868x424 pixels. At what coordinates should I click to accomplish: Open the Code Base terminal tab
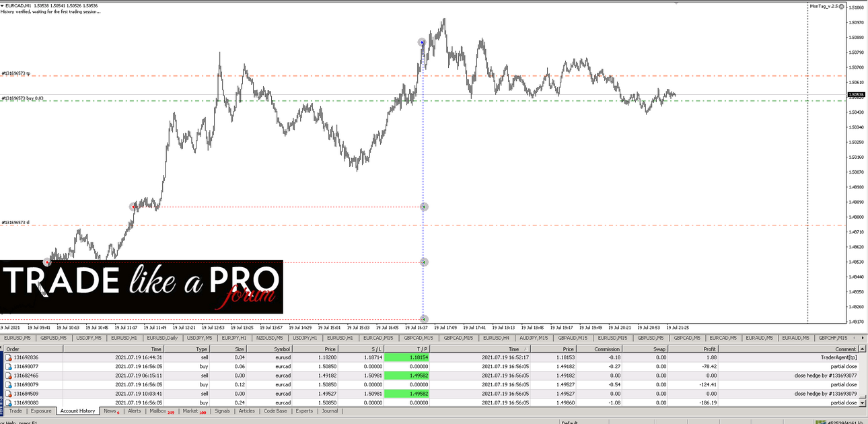pos(275,411)
